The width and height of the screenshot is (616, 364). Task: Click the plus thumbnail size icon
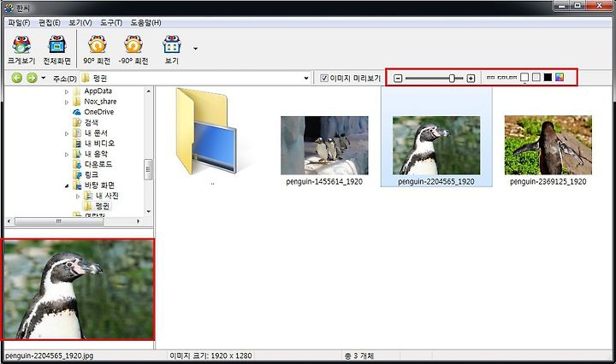point(471,79)
